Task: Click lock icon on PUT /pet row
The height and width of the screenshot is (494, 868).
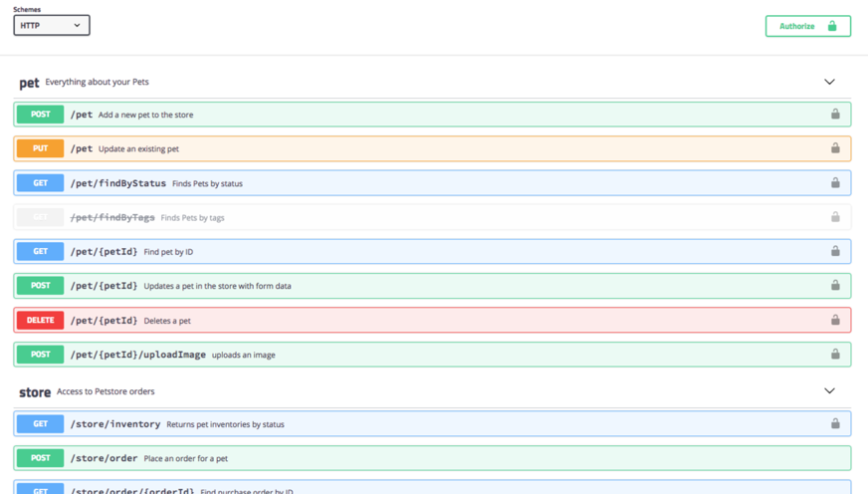Action: pyautogui.click(x=835, y=148)
